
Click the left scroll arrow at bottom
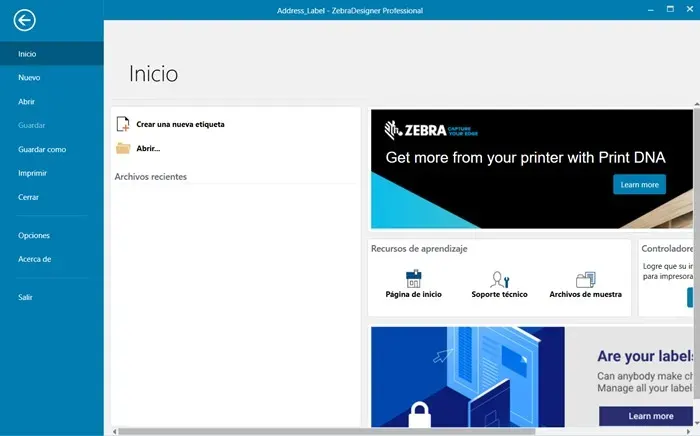tap(115, 432)
